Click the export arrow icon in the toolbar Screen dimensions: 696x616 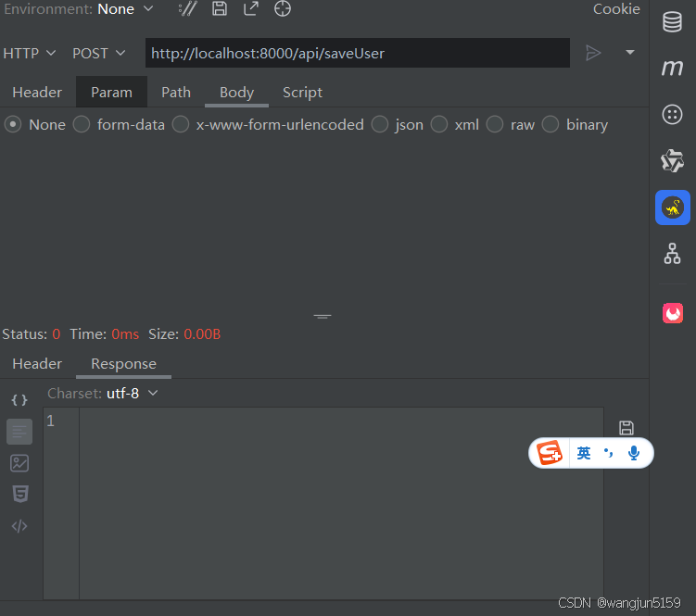tap(251, 8)
